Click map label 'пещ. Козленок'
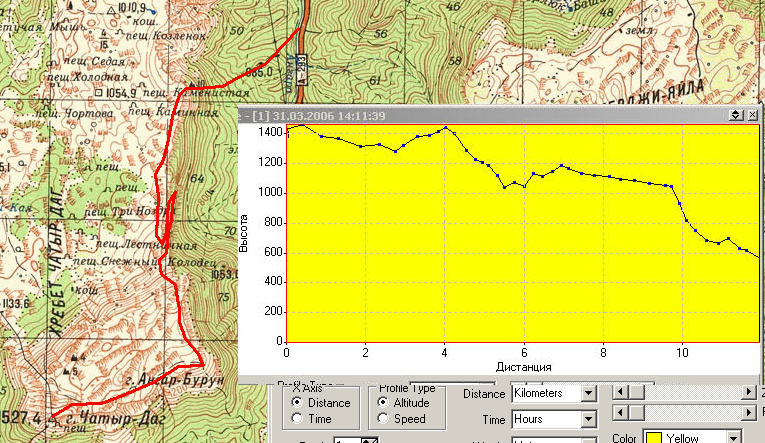This screenshot has height=443, width=765. click(166, 36)
